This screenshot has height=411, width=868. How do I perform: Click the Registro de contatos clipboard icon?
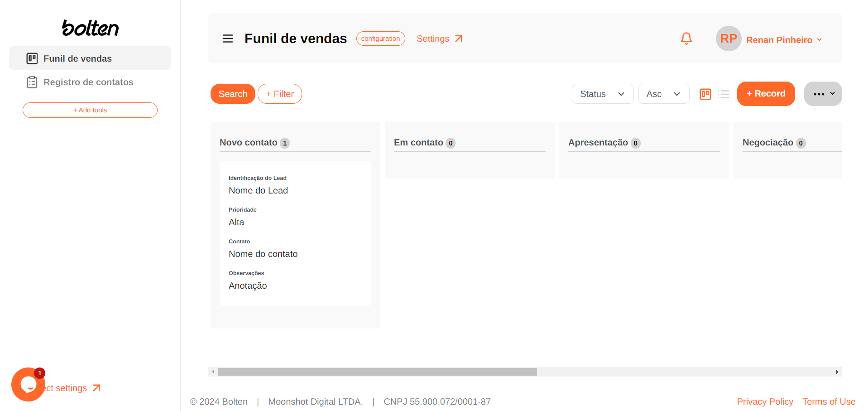[x=32, y=82]
